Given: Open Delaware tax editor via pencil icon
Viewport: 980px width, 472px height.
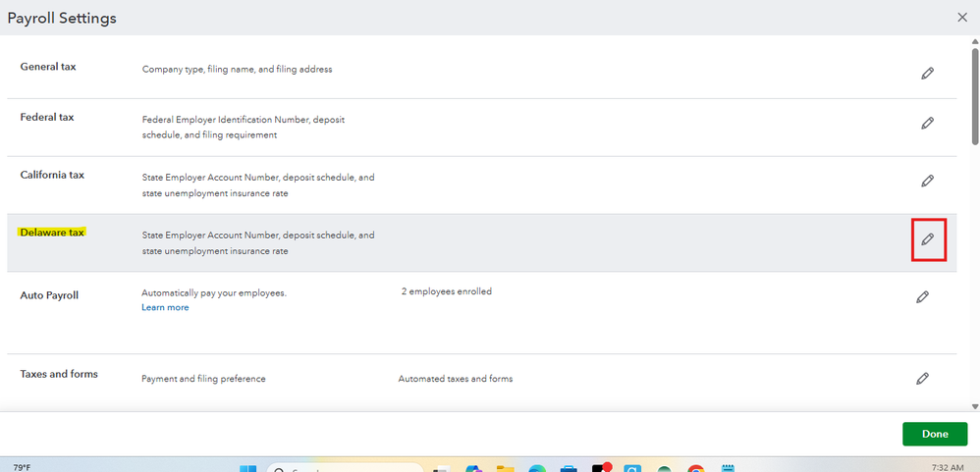Looking at the screenshot, I should coord(928,239).
